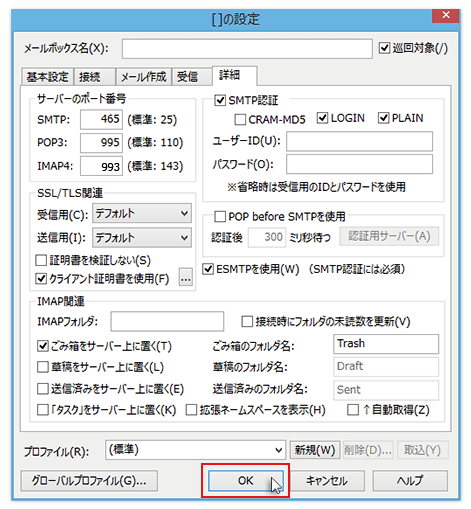
Task: Switch to the 基本設定 tab
Action: pos(47,77)
